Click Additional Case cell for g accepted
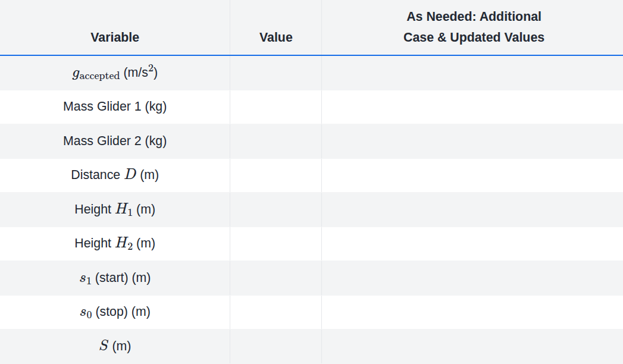This screenshot has height=364, width=623. click(x=472, y=73)
